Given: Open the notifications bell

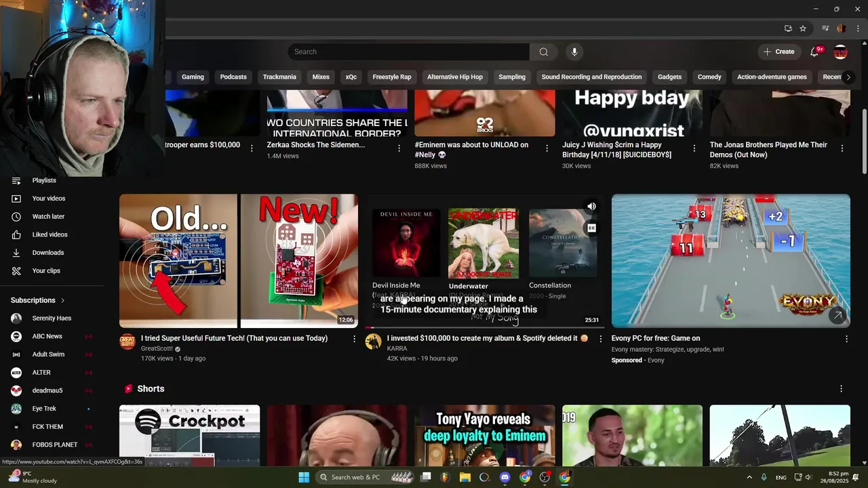Looking at the screenshot, I should [814, 52].
